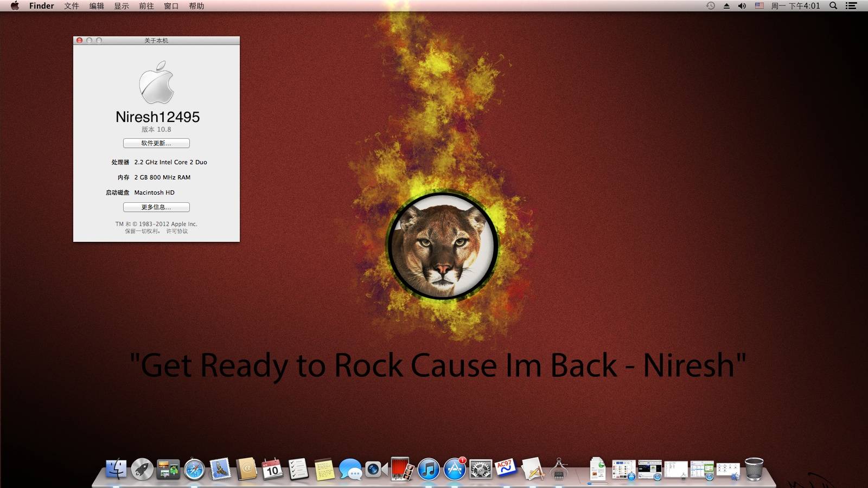Open the 前往 menu
868x488 pixels.
(x=146, y=6)
